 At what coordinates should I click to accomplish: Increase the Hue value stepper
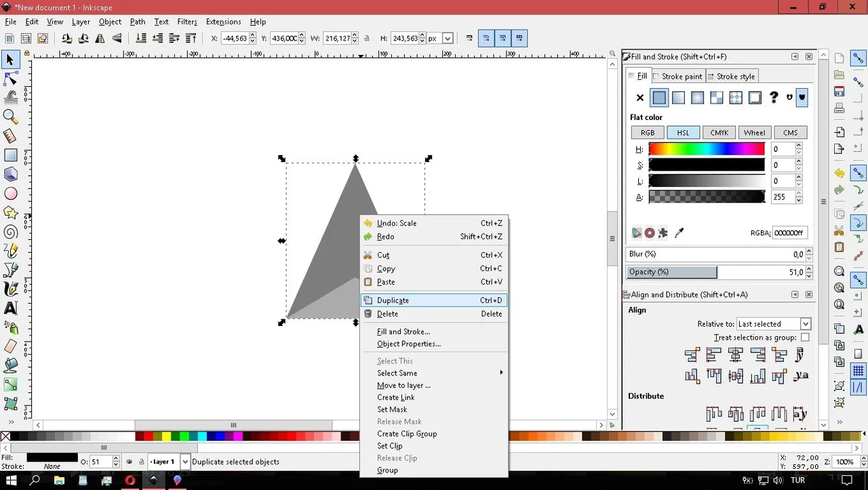[799, 146]
